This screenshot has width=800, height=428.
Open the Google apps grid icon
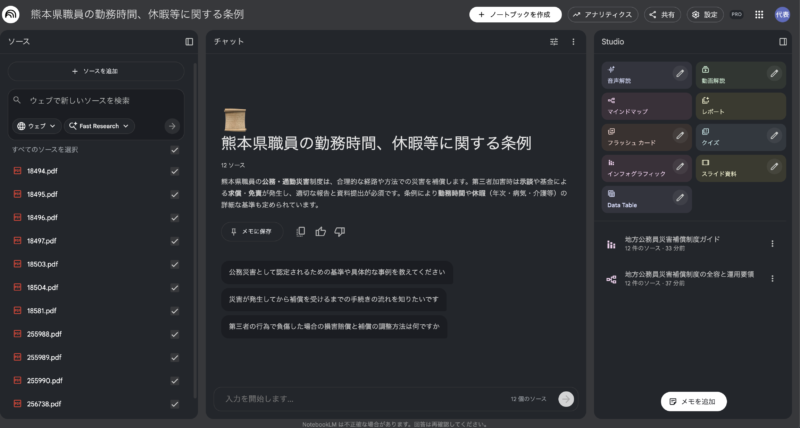(759, 15)
